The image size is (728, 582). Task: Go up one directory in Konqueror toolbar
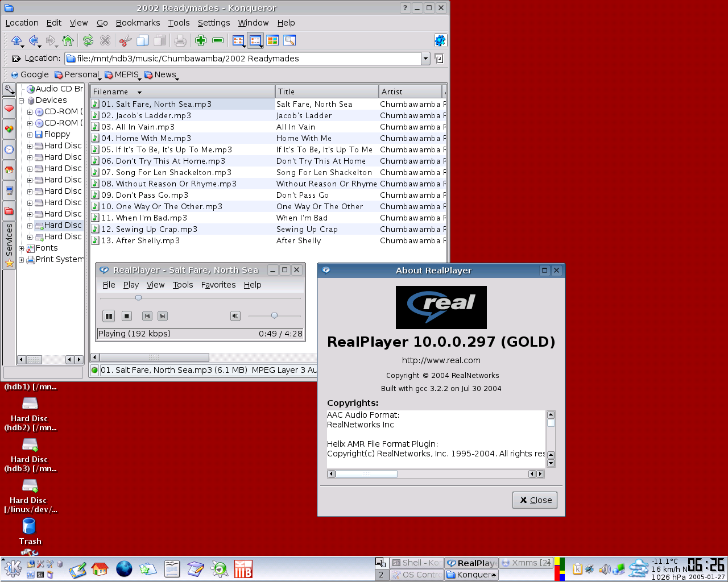tap(16, 40)
